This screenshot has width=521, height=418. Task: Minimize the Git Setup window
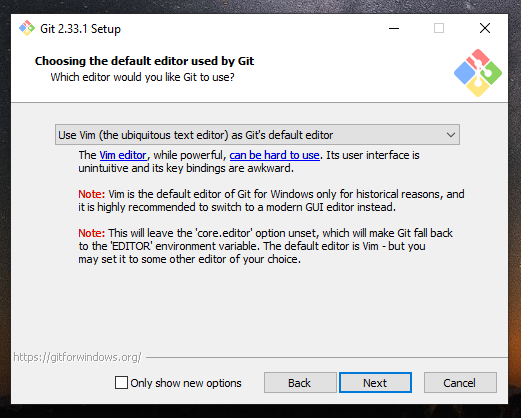(x=394, y=28)
